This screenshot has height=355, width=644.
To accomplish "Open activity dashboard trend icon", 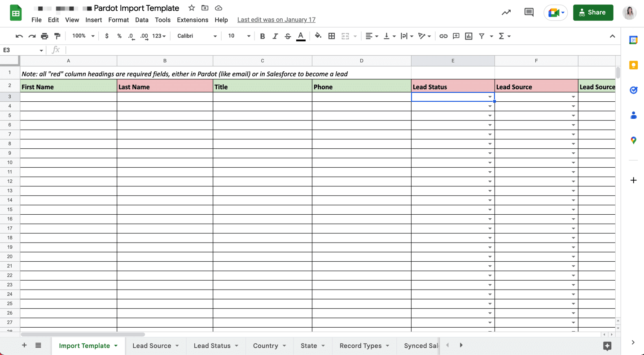I will click(506, 13).
